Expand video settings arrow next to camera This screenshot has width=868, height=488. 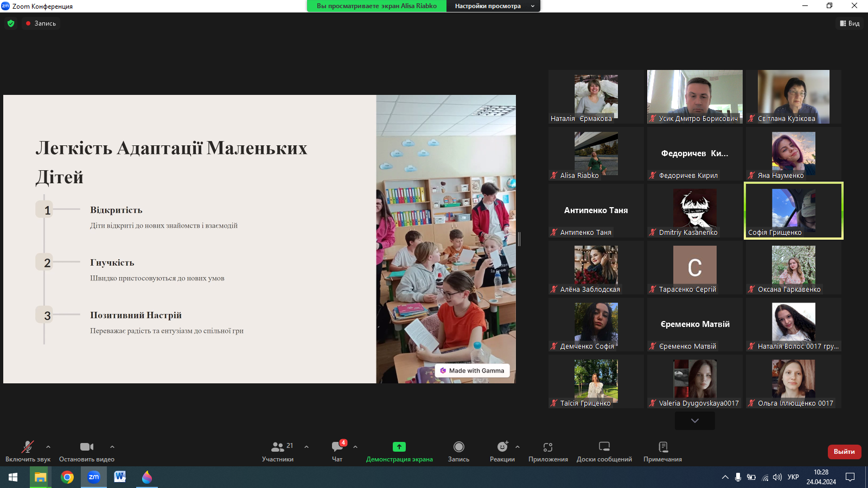point(112,447)
